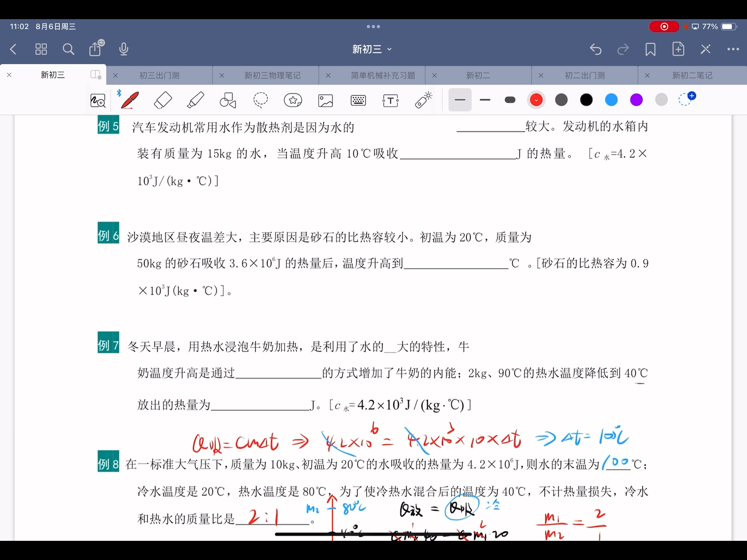Open the 新初三 title dropdown
Screen dimensions: 747x560
click(x=372, y=49)
